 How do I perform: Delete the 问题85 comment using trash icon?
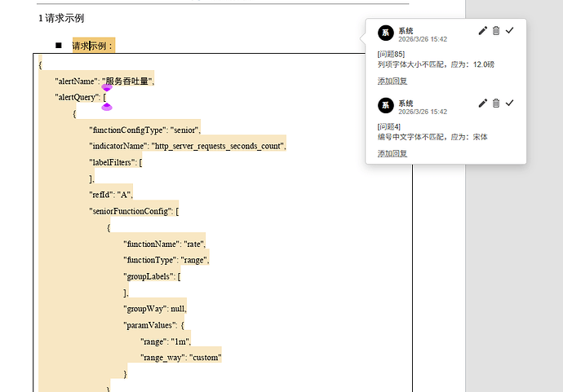[496, 31]
